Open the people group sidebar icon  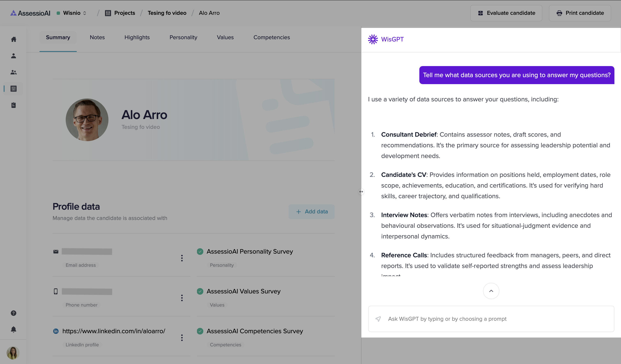pos(14,72)
